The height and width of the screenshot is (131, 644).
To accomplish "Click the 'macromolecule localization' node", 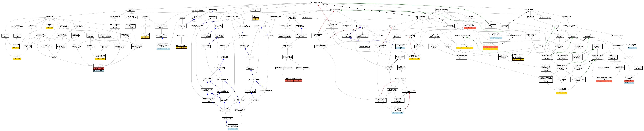I will click(567, 17).
